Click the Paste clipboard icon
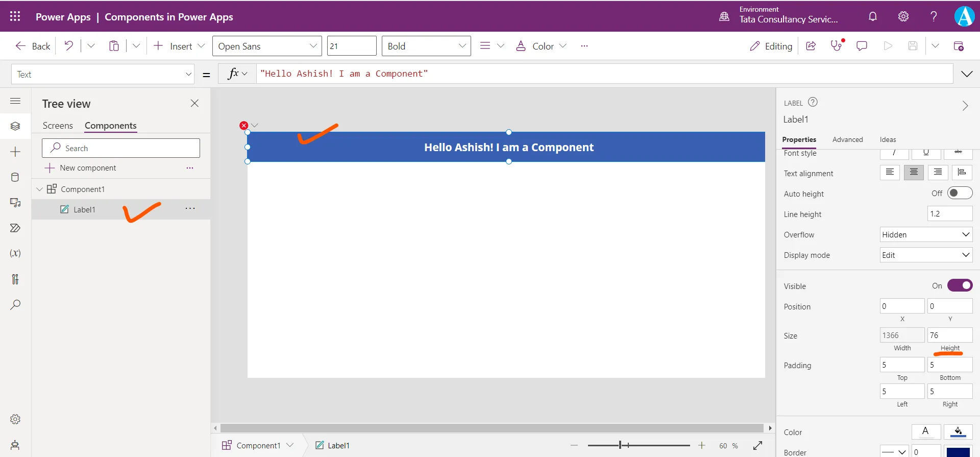980x457 pixels. (114, 46)
